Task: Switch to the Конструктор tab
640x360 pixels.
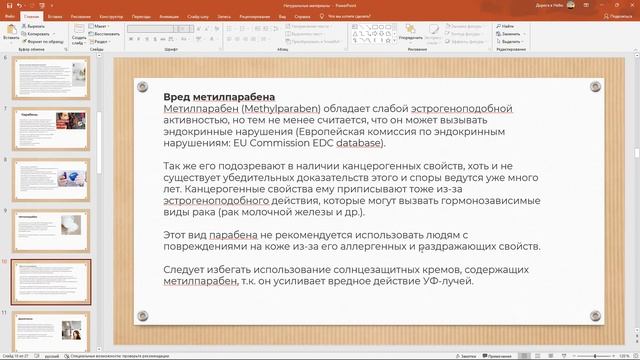Action: click(x=111, y=17)
